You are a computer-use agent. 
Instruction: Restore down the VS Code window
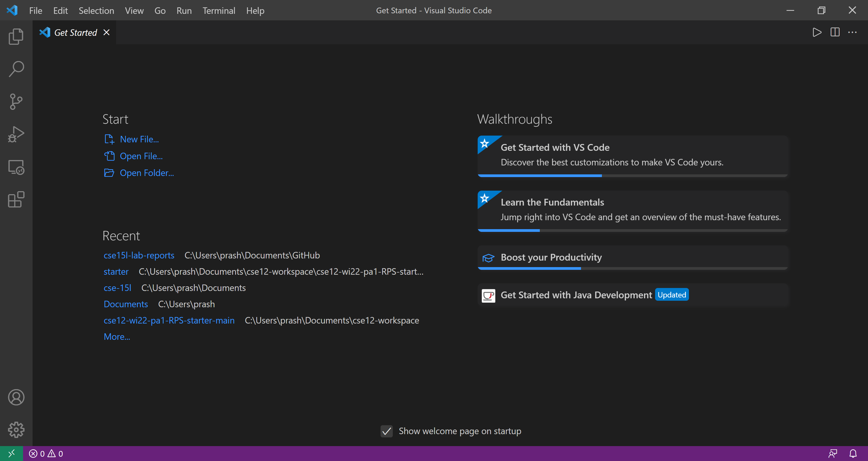click(821, 10)
